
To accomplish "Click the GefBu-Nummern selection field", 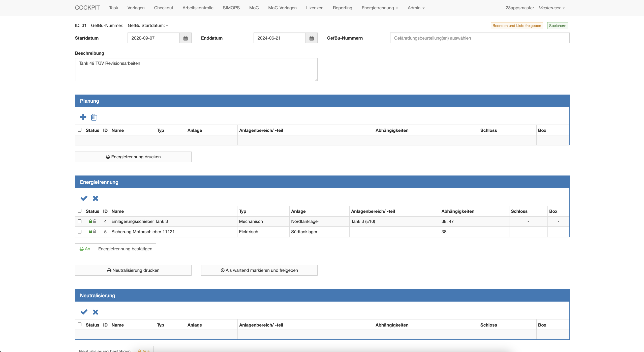I will (x=479, y=38).
